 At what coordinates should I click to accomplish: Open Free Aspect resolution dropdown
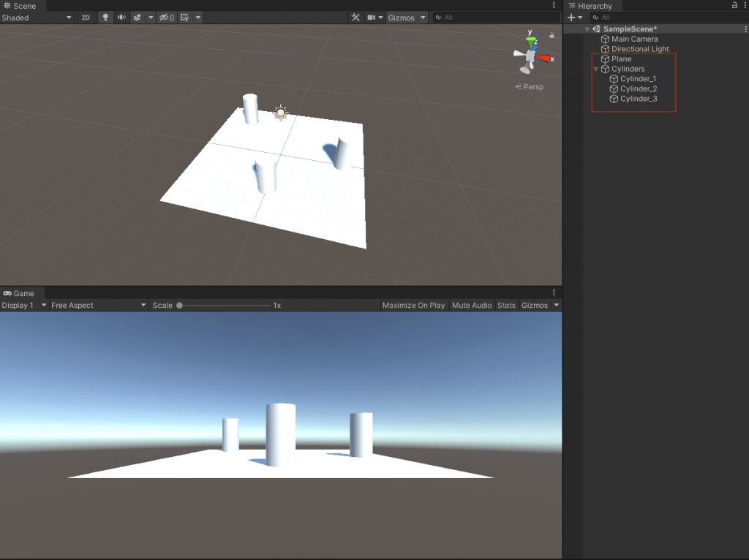point(99,305)
